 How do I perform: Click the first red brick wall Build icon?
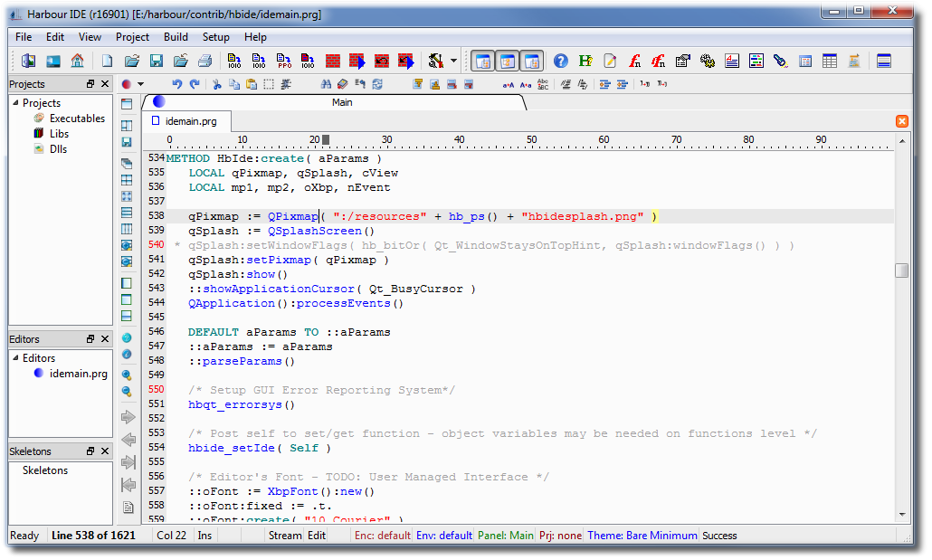[332, 62]
